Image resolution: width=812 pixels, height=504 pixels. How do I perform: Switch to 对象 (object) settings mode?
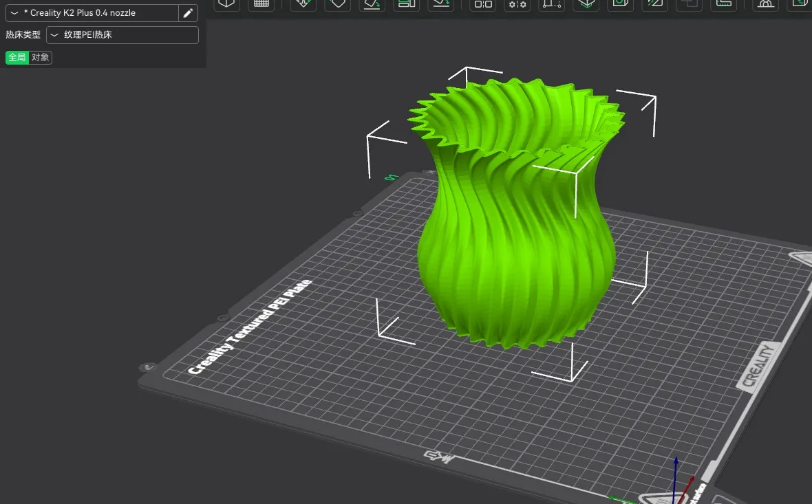(x=41, y=58)
